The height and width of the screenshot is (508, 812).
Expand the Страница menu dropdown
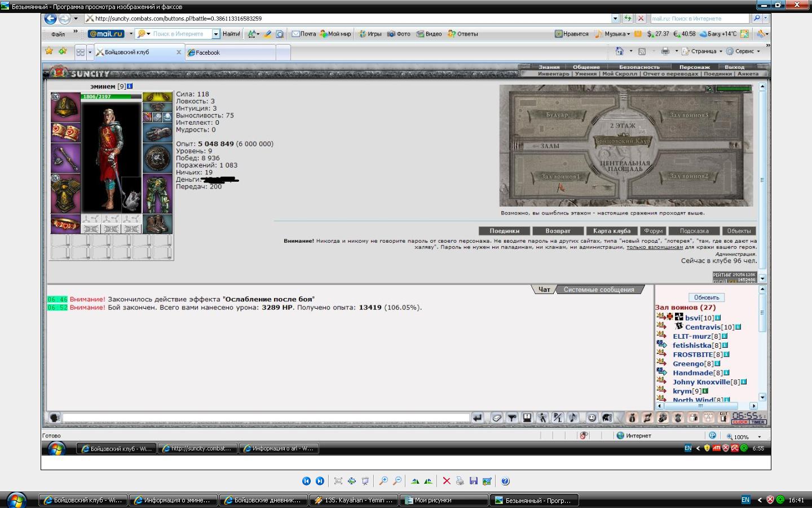721,51
